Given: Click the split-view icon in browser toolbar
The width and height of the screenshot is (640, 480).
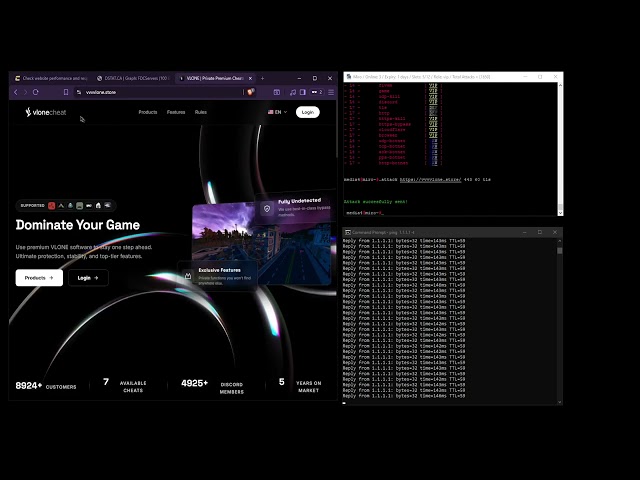Looking at the screenshot, I should click(277, 92).
